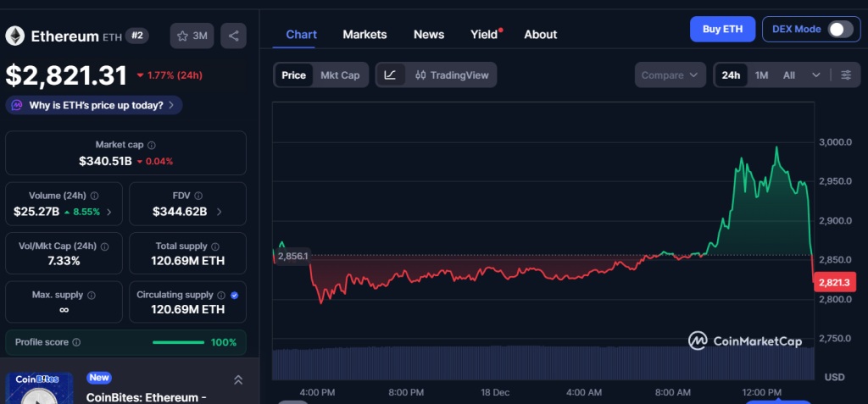Click the CoinBites video thumbnail

(x=39, y=388)
